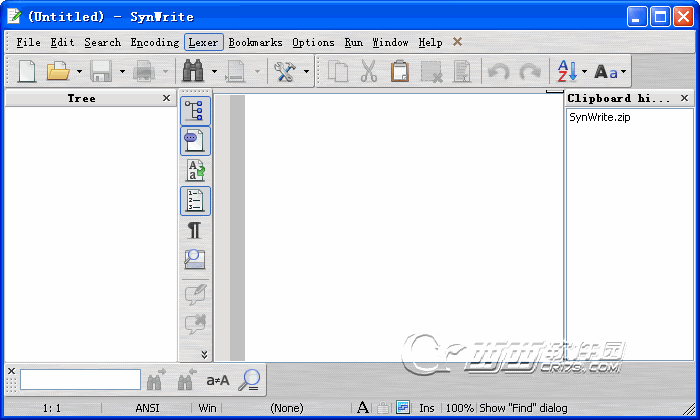Click the brown X on the menu bar
This screenshot has width=700, height=420.
click(x=457, y=42)
